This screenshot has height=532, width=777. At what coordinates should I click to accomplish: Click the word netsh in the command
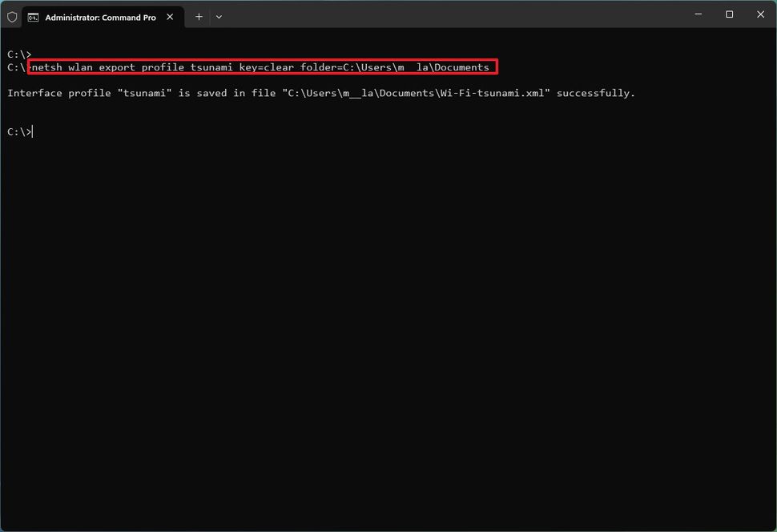pyautogui.click(x=46, y=67)
